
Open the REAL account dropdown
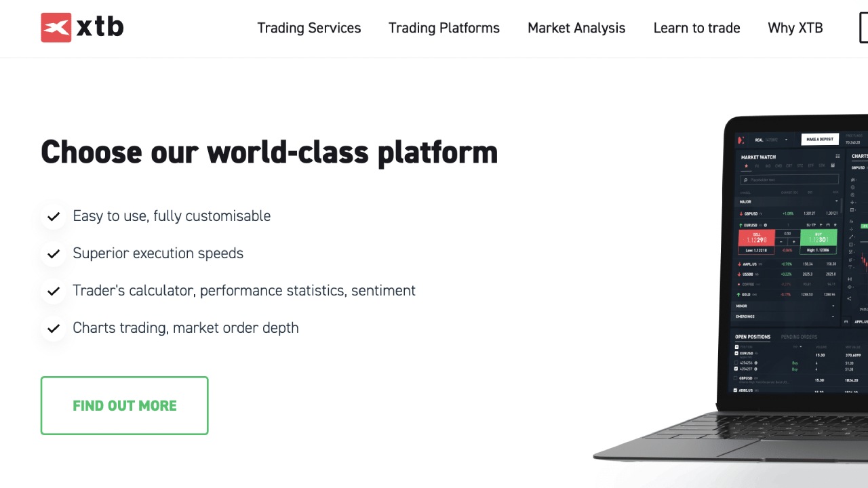click(x=787, y=140)
